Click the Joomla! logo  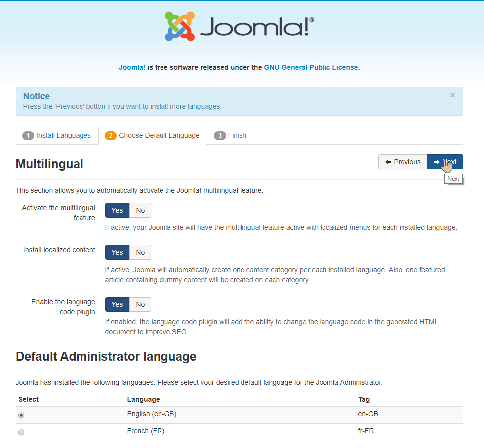[240, 26]
